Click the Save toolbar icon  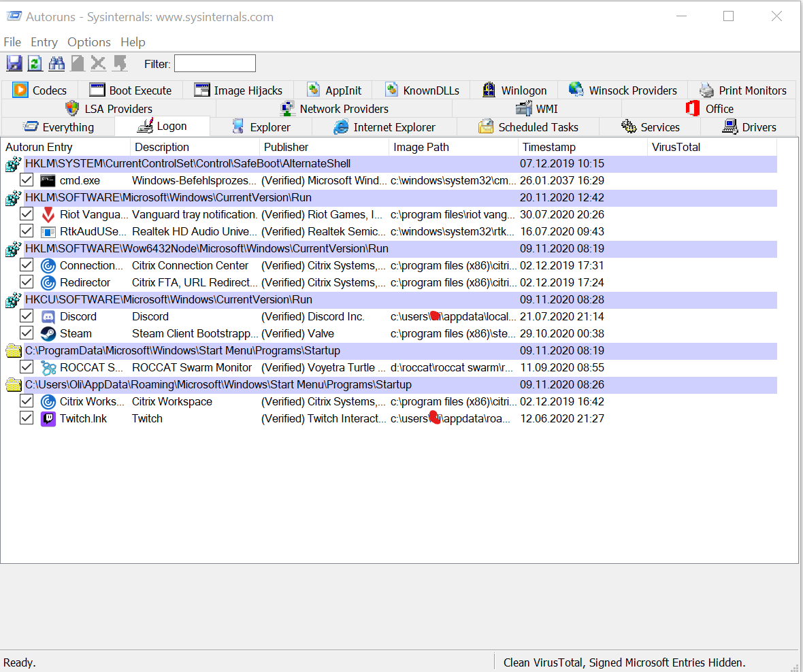point(14,63)
